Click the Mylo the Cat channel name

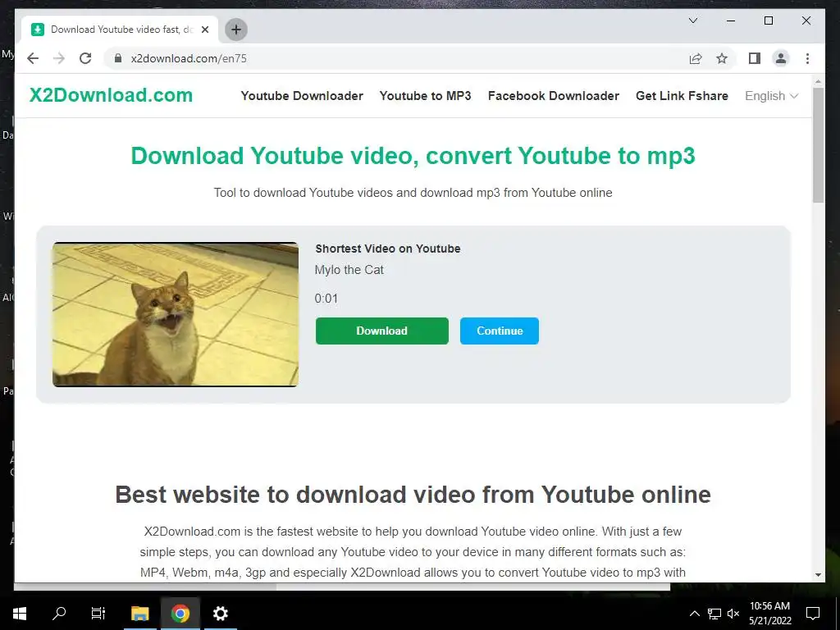(x=349, y=270)
